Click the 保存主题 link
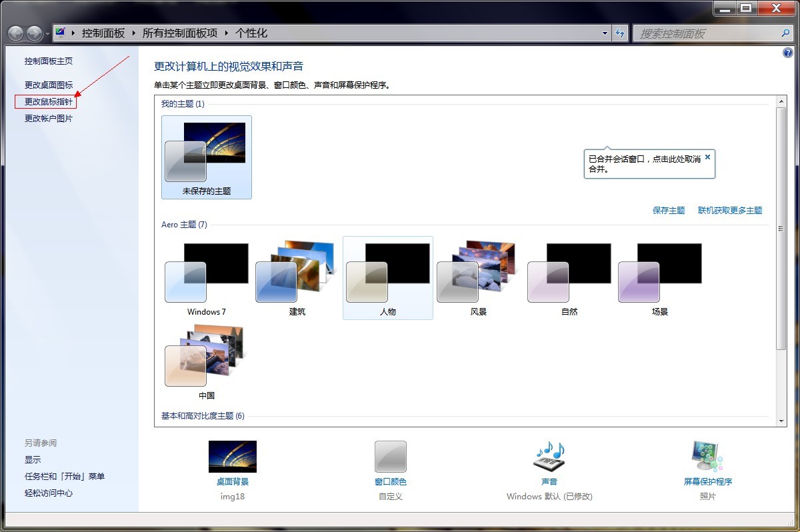 point(669,209)
